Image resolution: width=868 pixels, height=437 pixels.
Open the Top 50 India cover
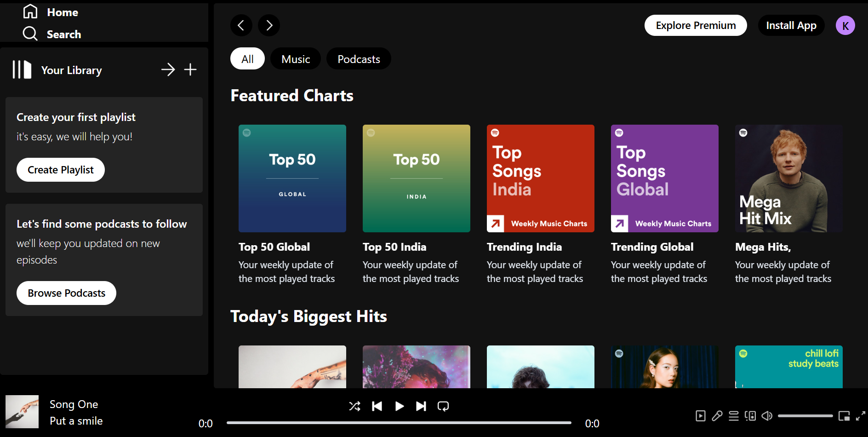417,178
